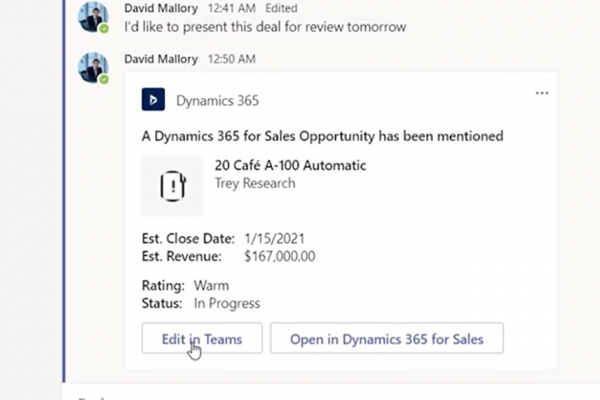The height and width of the screenshot is (400, 600).
Task: Click the Warm rating value
Action: click(211, 286)
